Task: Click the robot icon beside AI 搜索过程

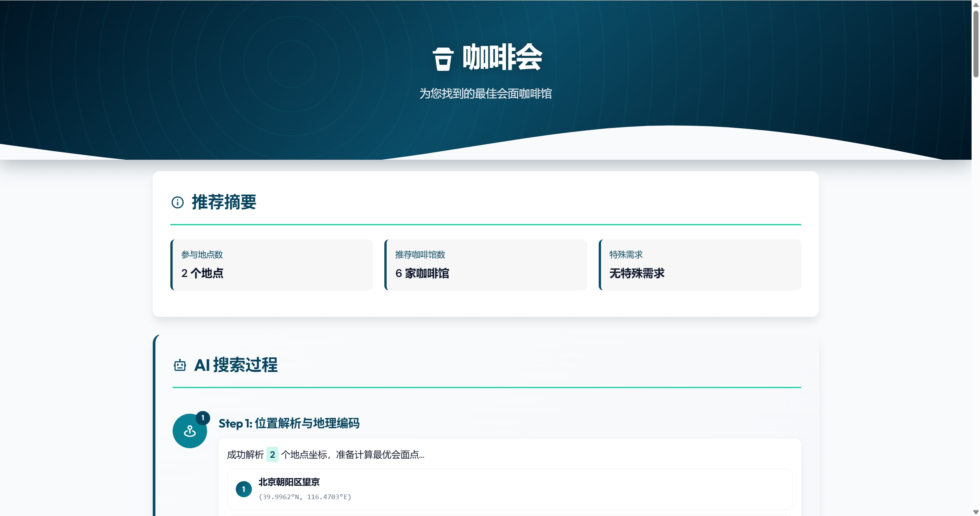Action: point(180,365)
